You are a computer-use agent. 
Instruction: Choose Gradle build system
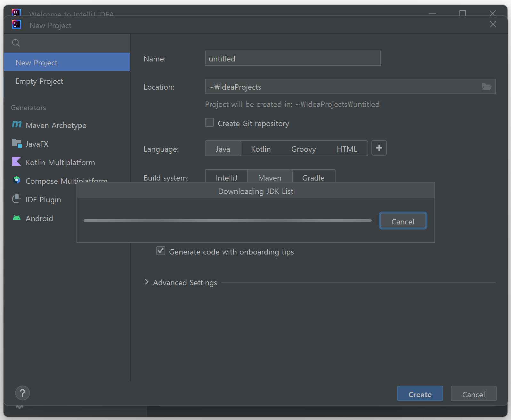coord(313,176)
